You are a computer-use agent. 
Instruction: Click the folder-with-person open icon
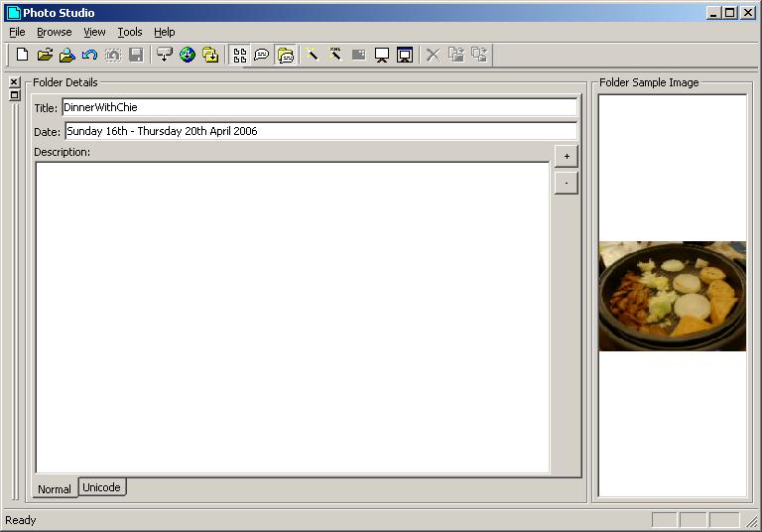[x=67, y=55]
